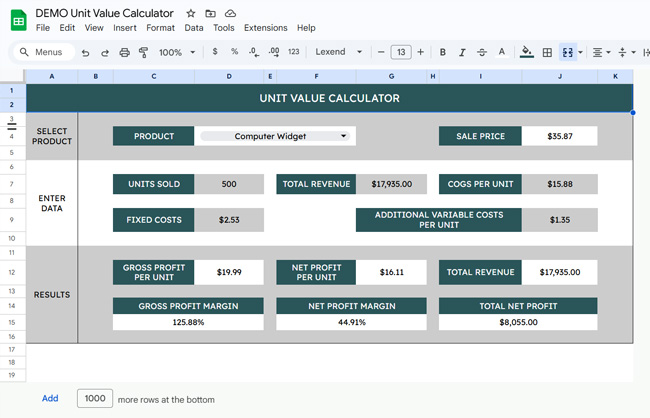Screen dimensions: 650x418
Task: Toggle italic formatting
Action: (462, 52)
